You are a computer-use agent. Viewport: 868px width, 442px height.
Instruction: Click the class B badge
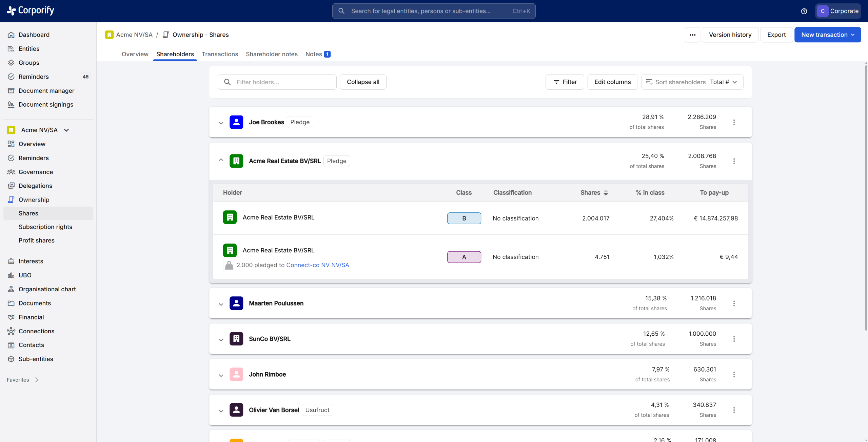[x=464, y=218]
